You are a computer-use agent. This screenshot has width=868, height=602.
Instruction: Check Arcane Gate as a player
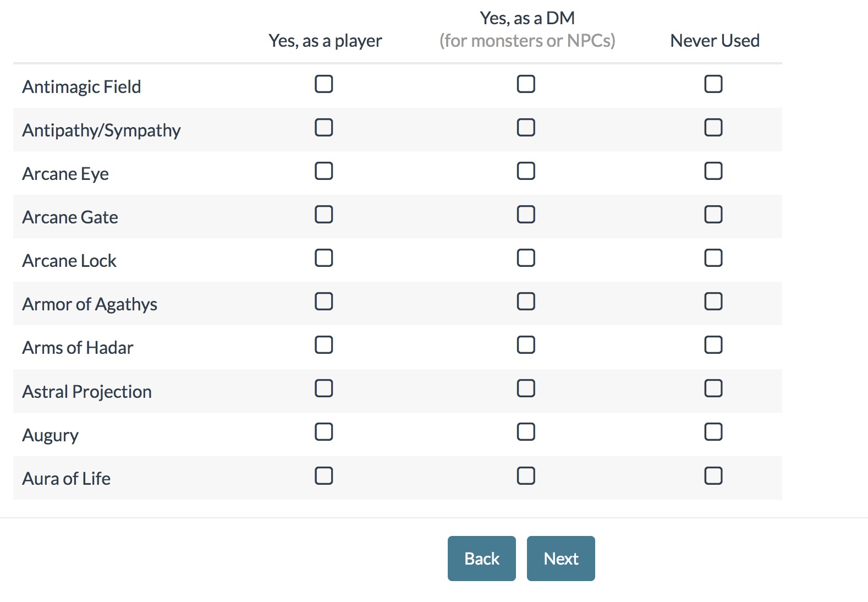[323, 215]
